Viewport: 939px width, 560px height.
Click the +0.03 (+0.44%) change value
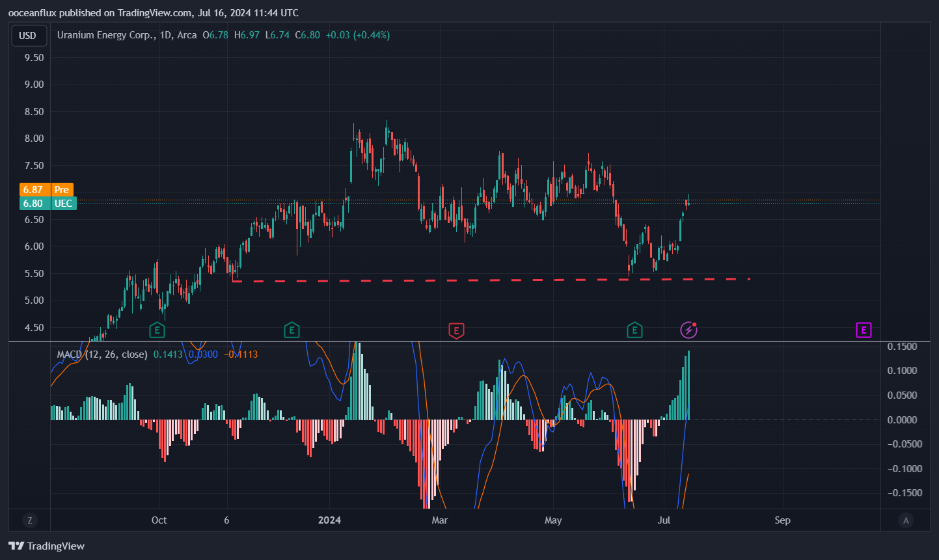[358, 35]
